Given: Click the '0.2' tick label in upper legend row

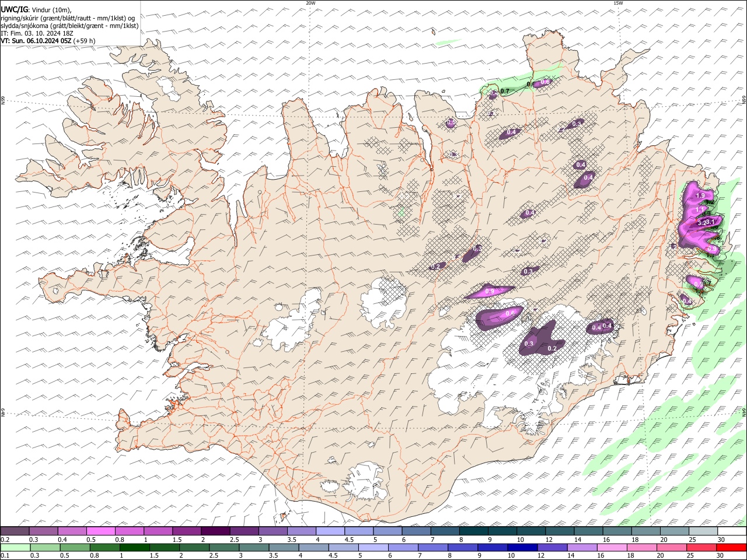Looking at the screenshot, I should click(x=4, y=540).
